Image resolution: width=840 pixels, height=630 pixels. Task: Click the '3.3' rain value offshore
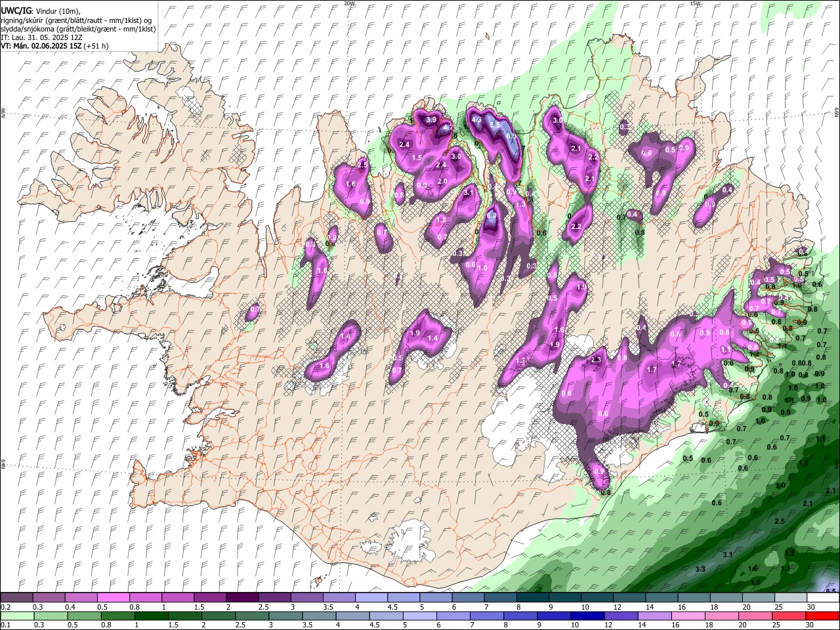point(700,568)
